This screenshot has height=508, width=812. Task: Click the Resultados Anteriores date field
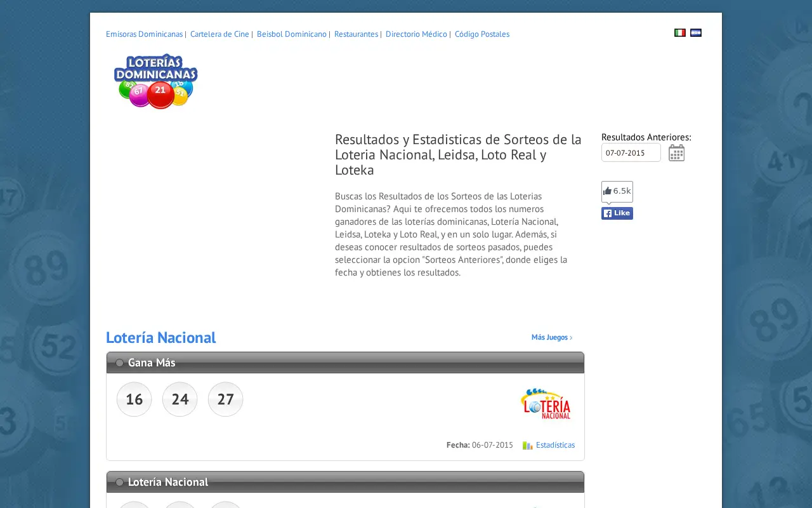pyautogui.click(x=631, y=152)
